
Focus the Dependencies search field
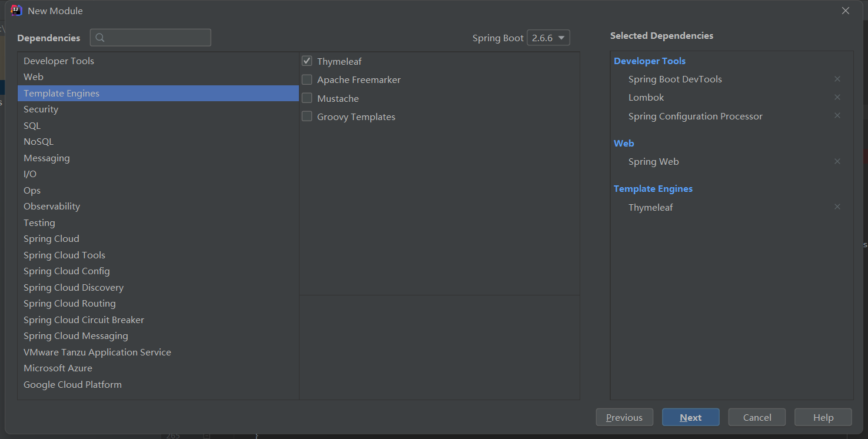click(151, 38)
